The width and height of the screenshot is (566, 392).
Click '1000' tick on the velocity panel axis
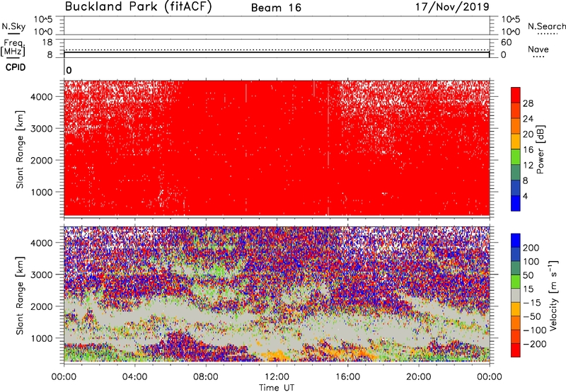tap(42, 338)
